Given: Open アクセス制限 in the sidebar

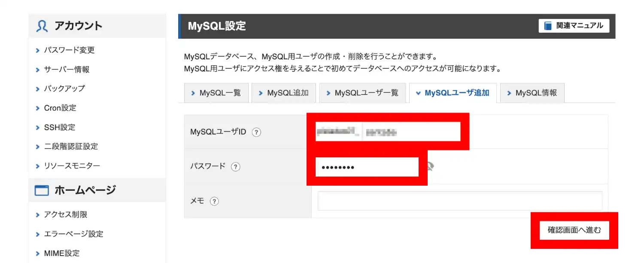Looking at the screenshot, I should 66,214.
